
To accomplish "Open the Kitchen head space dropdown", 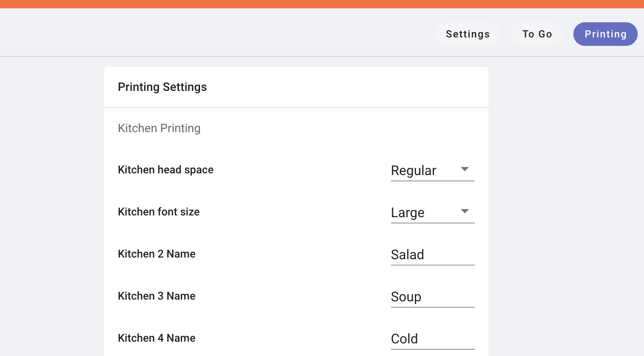I will coord(433,170).
